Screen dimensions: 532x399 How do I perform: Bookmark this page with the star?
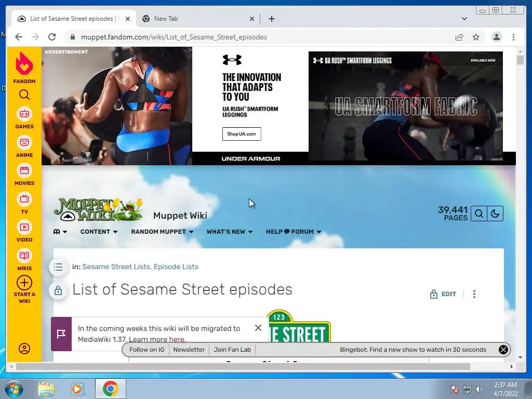(476, 37)
